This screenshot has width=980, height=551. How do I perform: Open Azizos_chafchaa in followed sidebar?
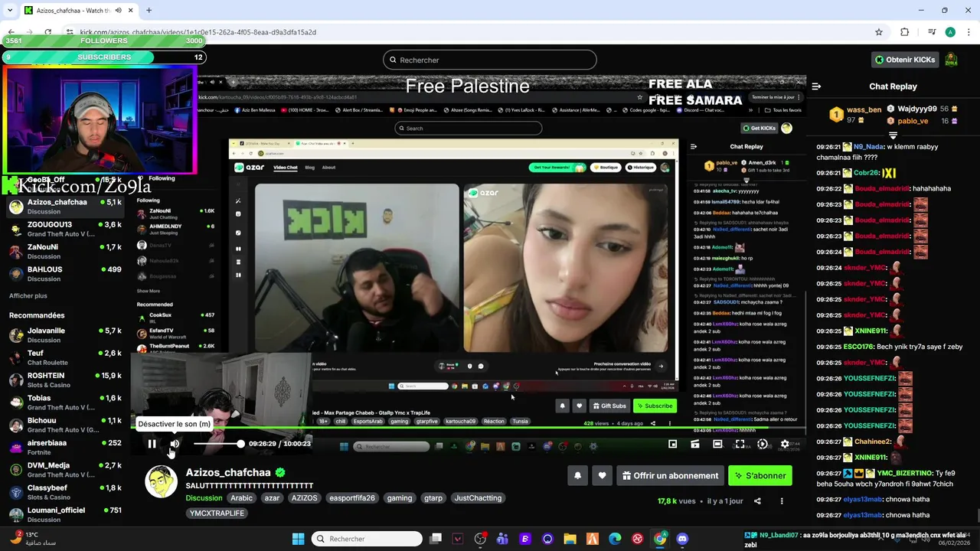point(65,207)
